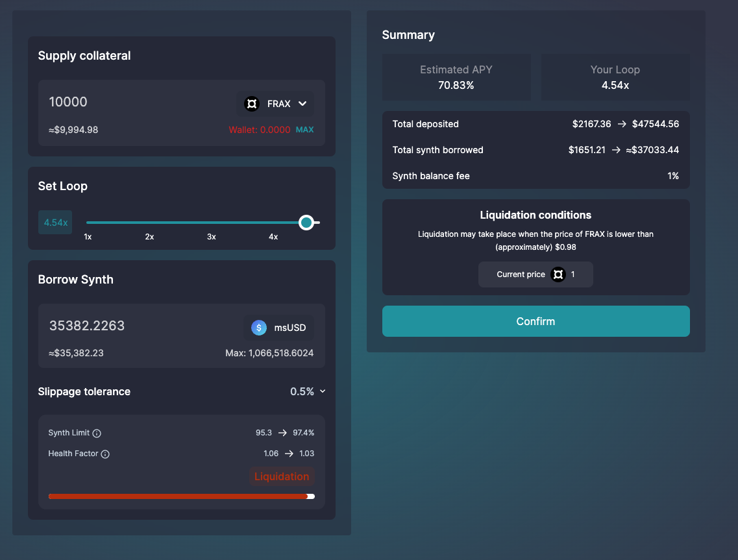Click the 4x label under the slider

click(x=273, y=237)
